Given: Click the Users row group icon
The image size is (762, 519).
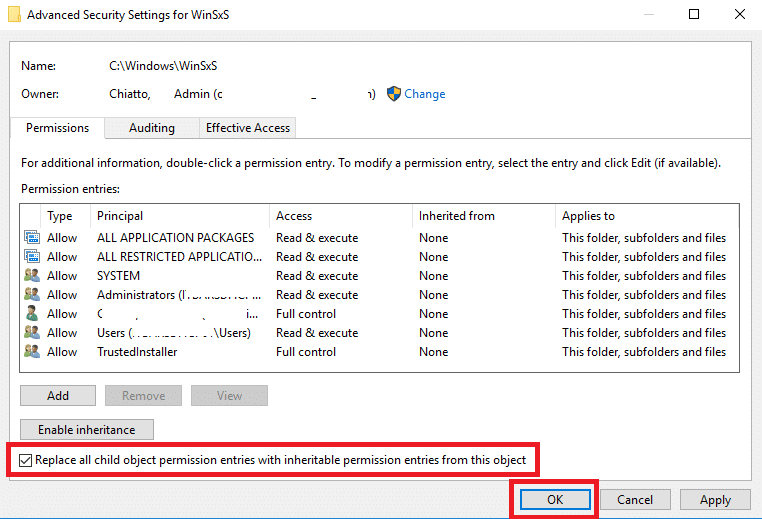Looking at the screenshot, I should point(32,332).
